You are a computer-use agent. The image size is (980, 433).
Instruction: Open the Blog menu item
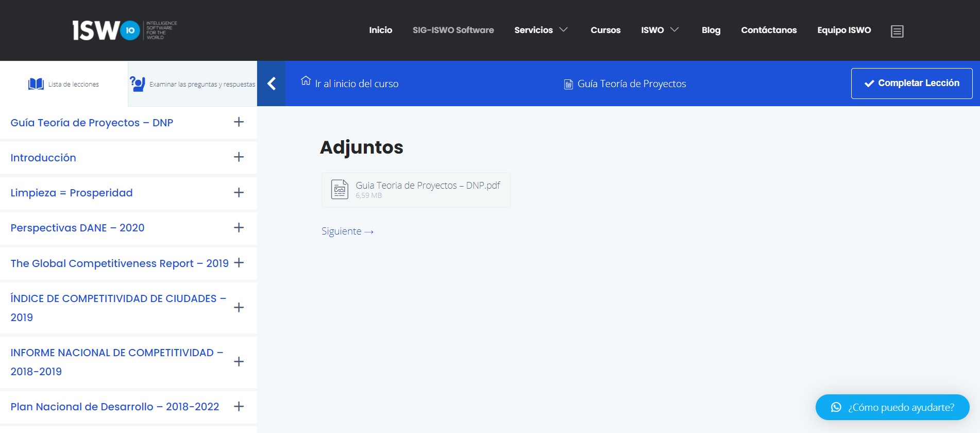pos(711,30)
